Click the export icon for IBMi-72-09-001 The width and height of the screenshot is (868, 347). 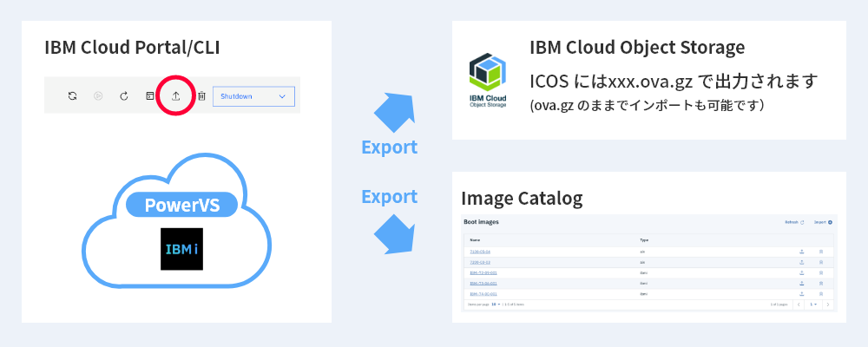[801, 272]
